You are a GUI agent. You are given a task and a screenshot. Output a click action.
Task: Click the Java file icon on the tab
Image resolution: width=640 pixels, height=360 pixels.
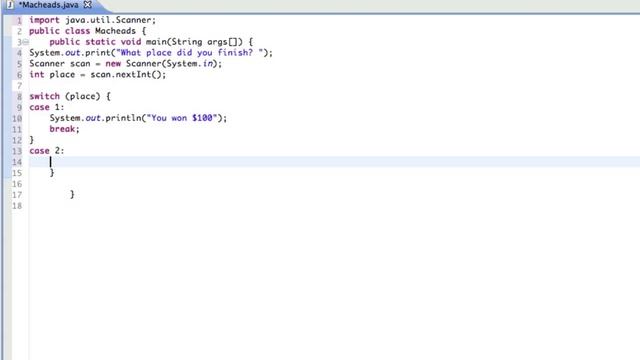[10, 5]
